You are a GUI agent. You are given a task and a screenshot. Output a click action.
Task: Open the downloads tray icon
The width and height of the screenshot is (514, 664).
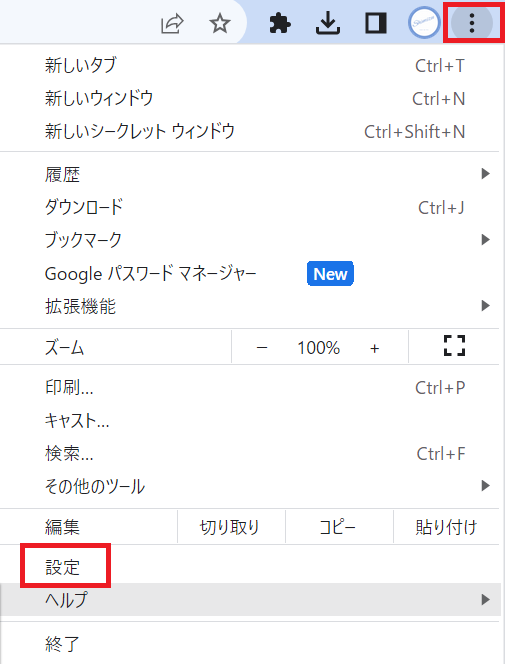pyautogui.click(x=328, y=23)
